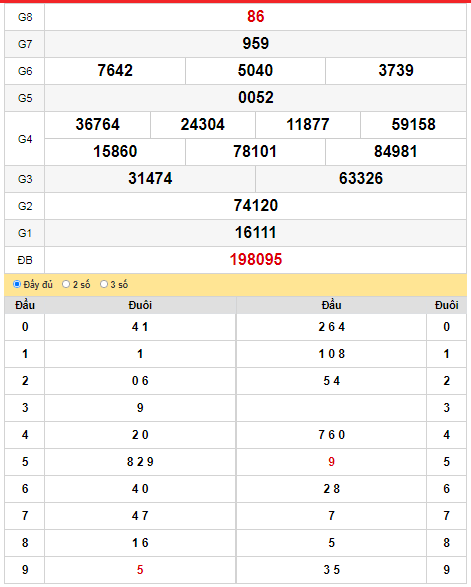Click the ĐB row label
Screen dimensions: 471x587
25,260
